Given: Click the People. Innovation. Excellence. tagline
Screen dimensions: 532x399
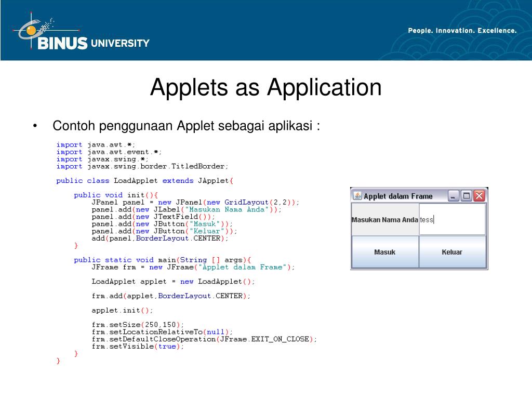Looking at the screenshot, I should point(462,31).
